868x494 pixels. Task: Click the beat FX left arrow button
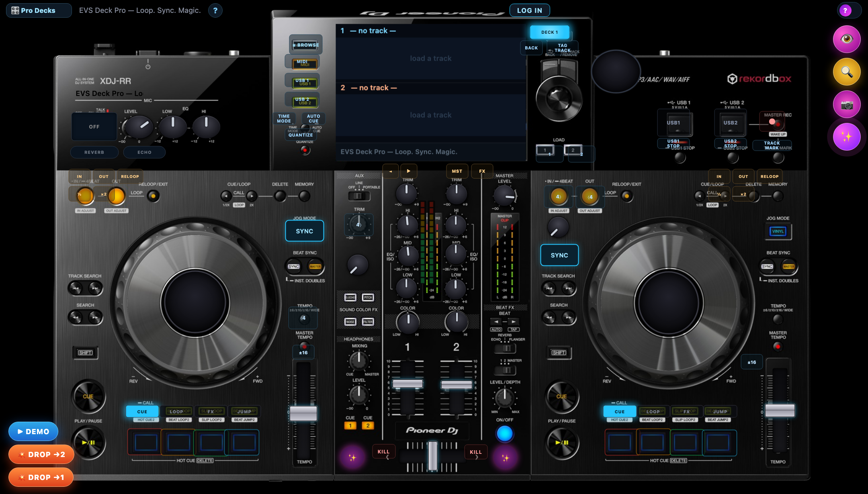pyautogui.click(x=497, y=322)
